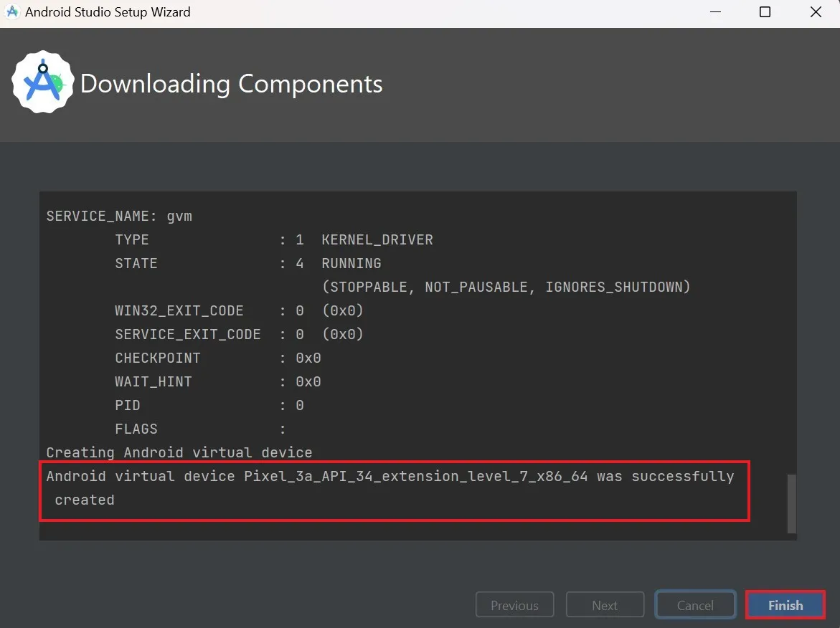The width and height of the screenshot is (840, 628).
Task: Click the KERNEL_DRIVER type line
Action: [x=377, y=239]
